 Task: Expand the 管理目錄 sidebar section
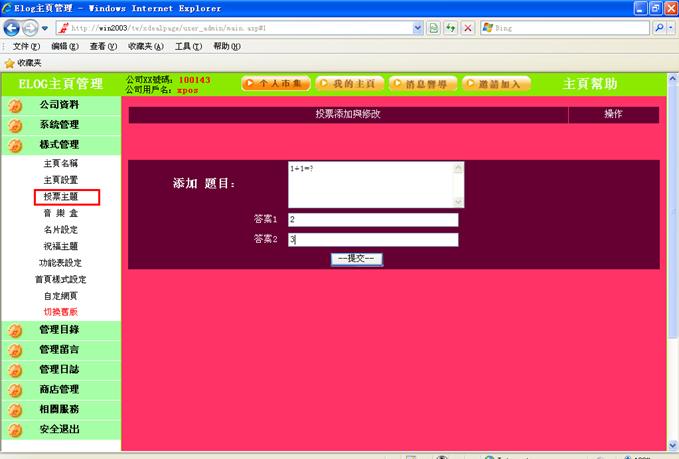pyautogui.click(x=59, y=330)
